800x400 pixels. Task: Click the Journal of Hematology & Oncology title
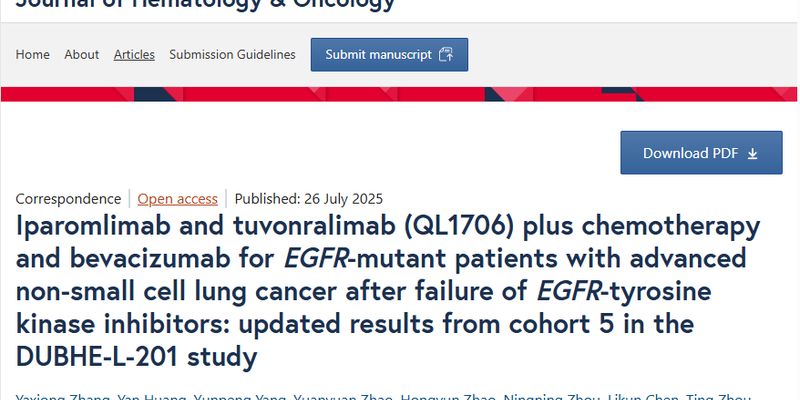click(x=204, y=4)
